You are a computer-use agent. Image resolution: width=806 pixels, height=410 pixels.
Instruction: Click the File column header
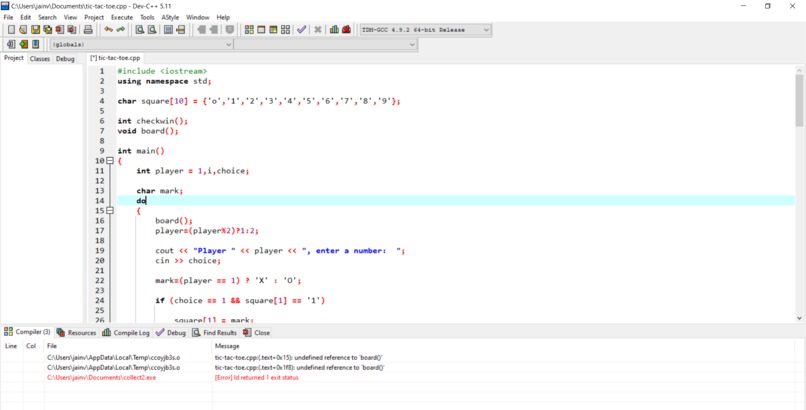click(51, 346)
